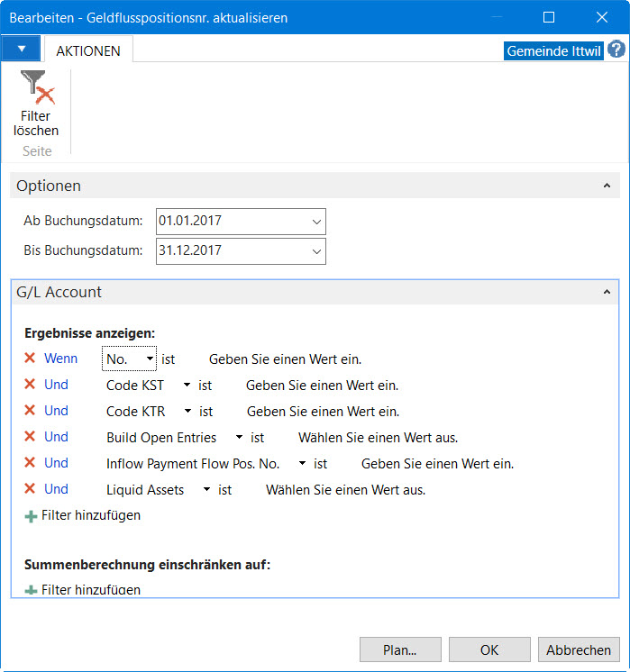Image resolution: width=630 pixels, height=672 pixels.
Task: Delete the Liquid Assets filter row
Action: [x=30, y=488]
